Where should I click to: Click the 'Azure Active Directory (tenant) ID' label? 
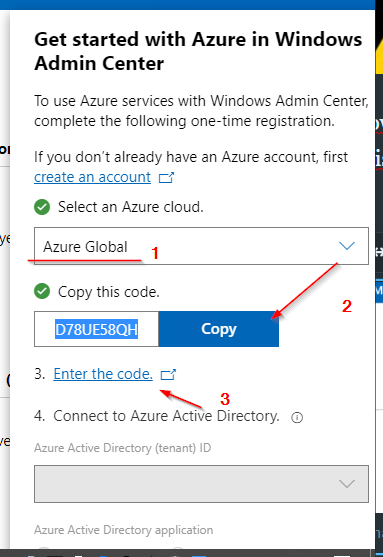coord(123,448)
